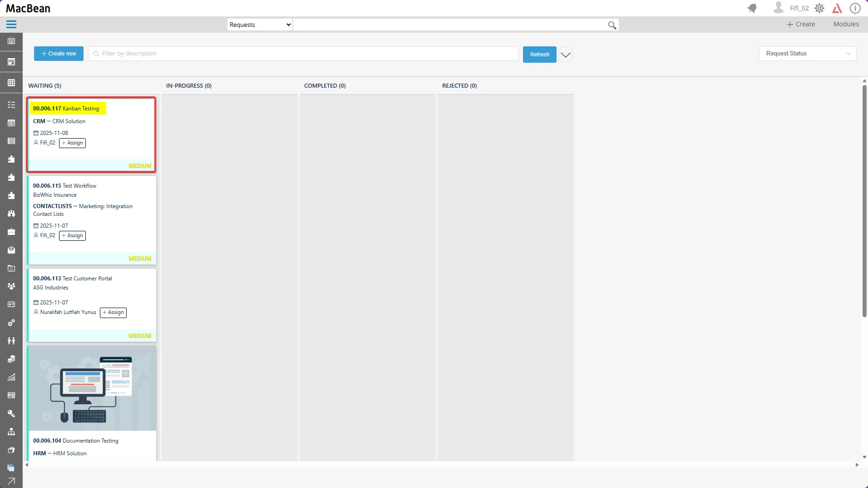
Task: Open the Requests search scope dropdown
Action: (x=260, y=25)
